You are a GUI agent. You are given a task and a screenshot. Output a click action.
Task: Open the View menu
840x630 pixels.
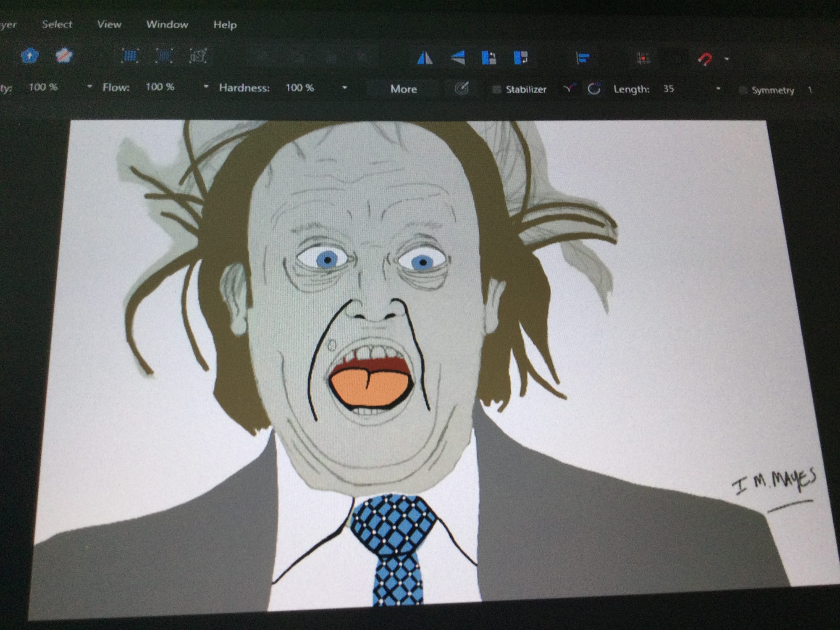click(x=109, y=24)
